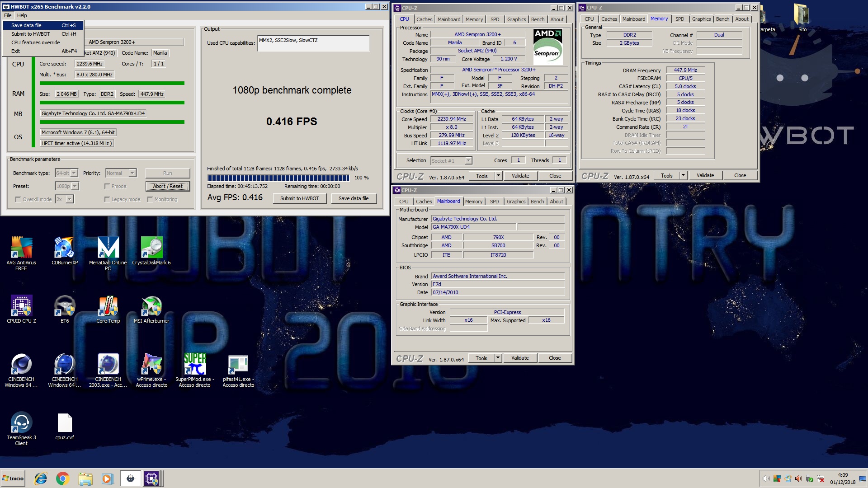Open CDBurnerXP desktop icon

coord(65,251)
